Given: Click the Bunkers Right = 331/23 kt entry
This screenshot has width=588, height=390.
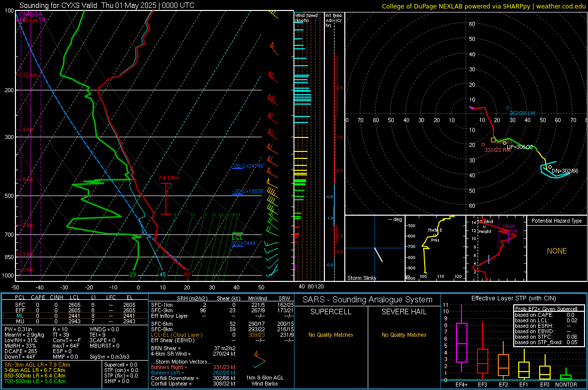Looking at the screenshot, I should click(193, 368).
